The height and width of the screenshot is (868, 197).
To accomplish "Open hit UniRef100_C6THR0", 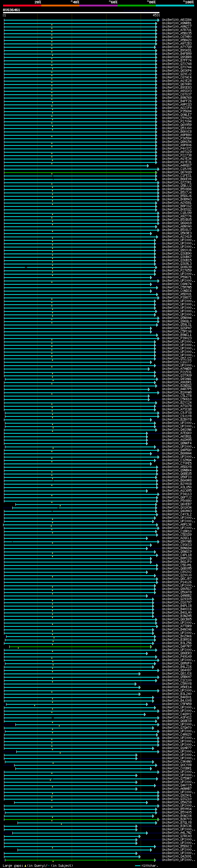I will (177, 37).
